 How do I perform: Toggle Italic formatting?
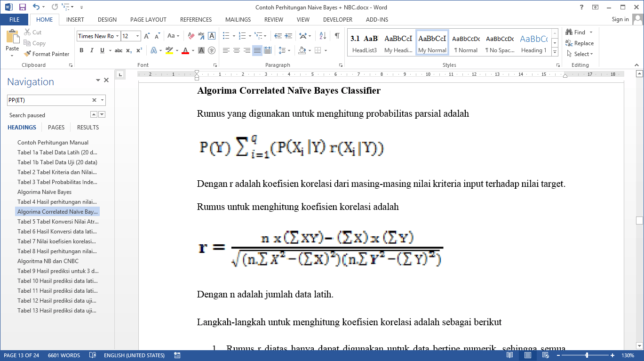(x=92, y=50)
